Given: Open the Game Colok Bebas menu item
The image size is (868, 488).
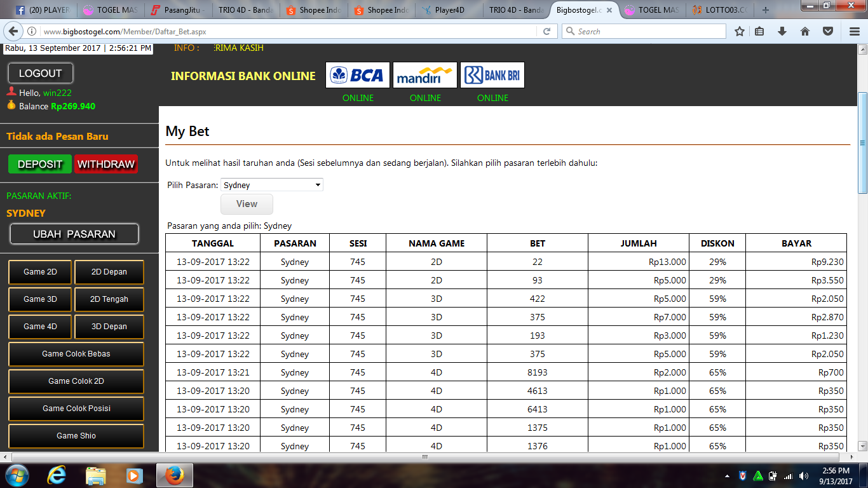Looking at the screenshot, I should 76,354.
